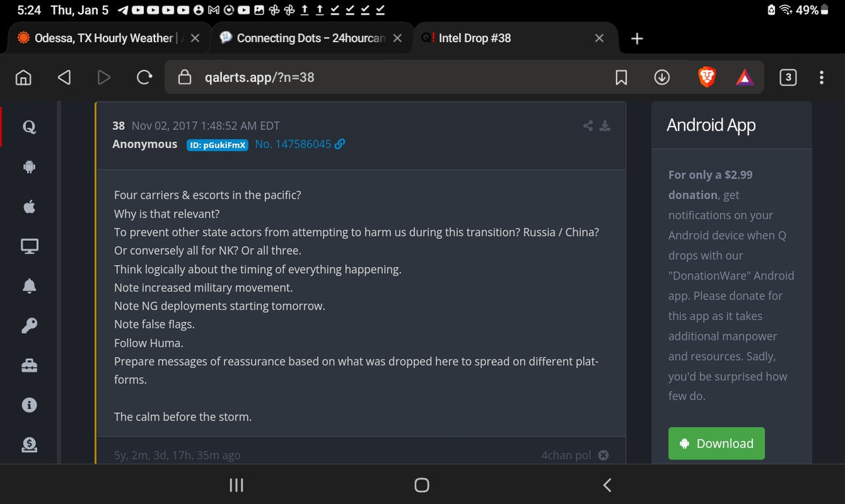Reload the page

144,77
